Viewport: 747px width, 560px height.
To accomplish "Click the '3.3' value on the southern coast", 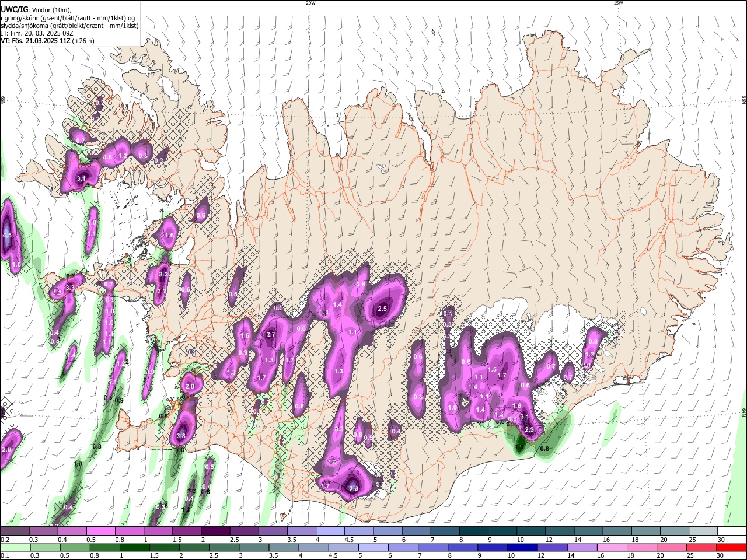I will tap(353, 488).
